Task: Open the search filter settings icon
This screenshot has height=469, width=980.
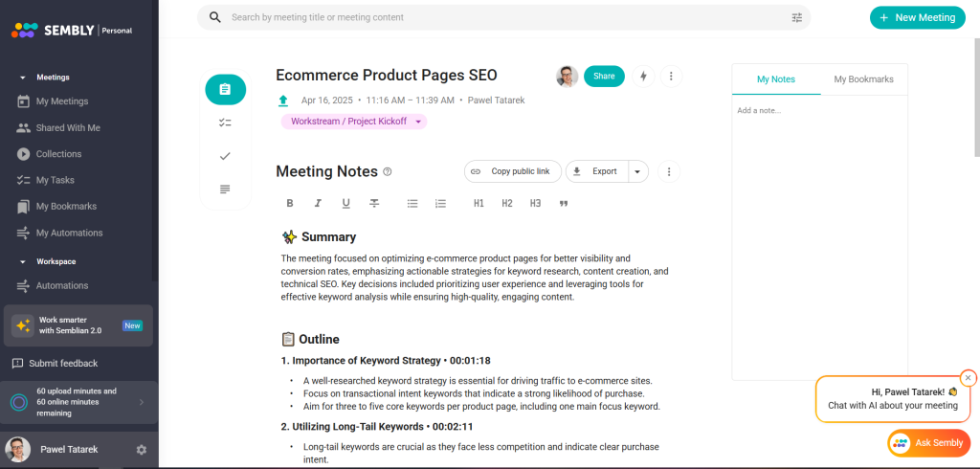Action: pyautogui.click(x=796, y=17)
